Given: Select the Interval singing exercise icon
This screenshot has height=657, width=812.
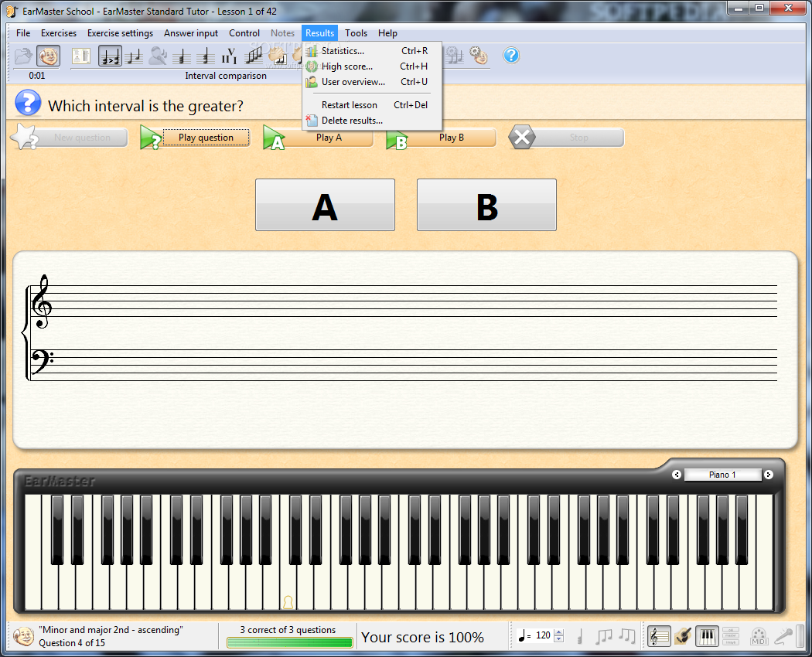Looking at the screenshot, I should tap(158, 56).
